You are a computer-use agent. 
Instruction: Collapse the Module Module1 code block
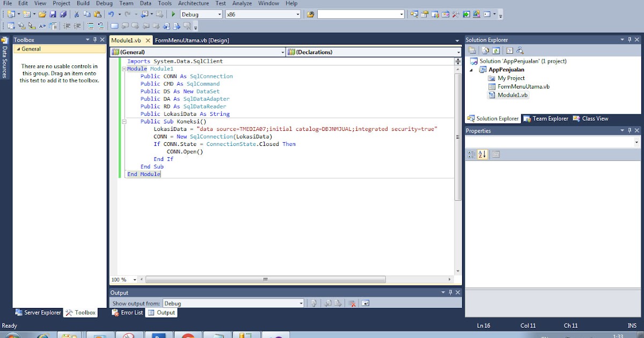124,69
